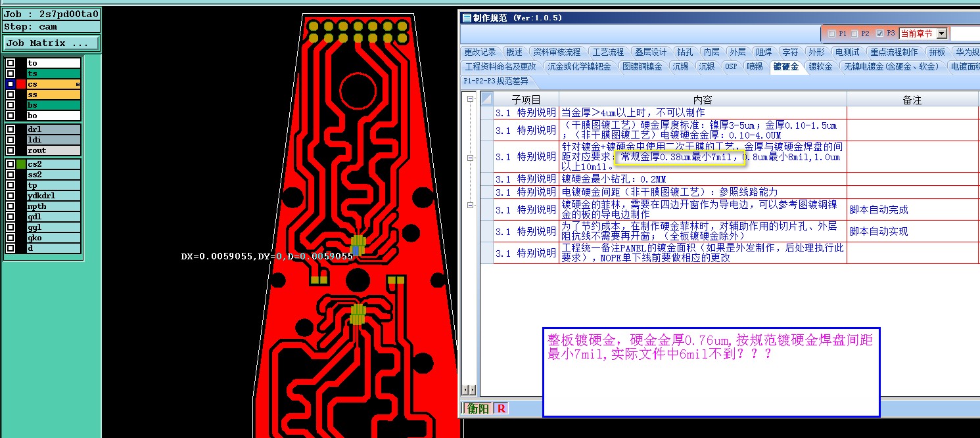Enable the P2 checkbox
This screenshot has height=438, width=980.
[854, 33]
